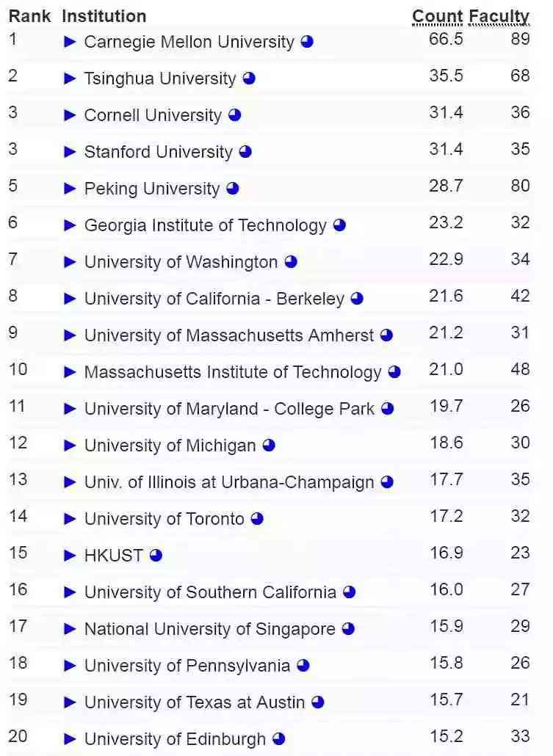Click University of Pennsylvania institution name
The width and height of the screenshot is (553, 756).
[187, 666]
